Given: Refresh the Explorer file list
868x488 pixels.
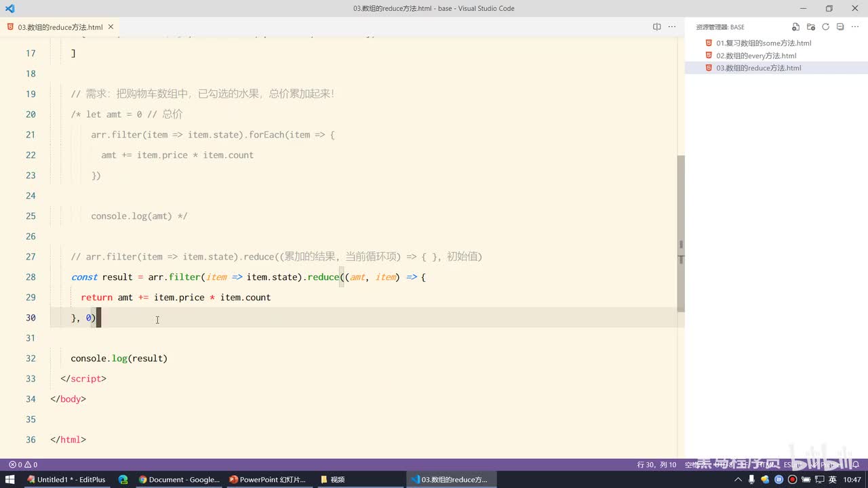Looking at the screenshot, I should 825,27.
